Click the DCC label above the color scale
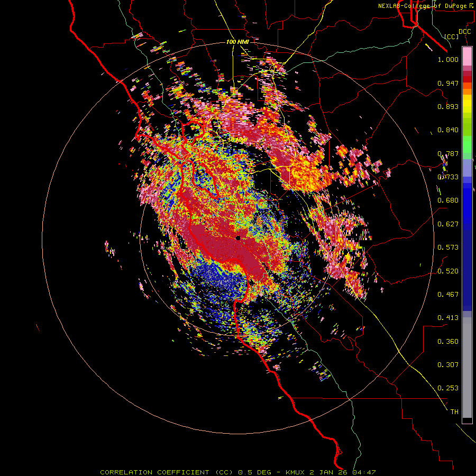 coord(464,32)
